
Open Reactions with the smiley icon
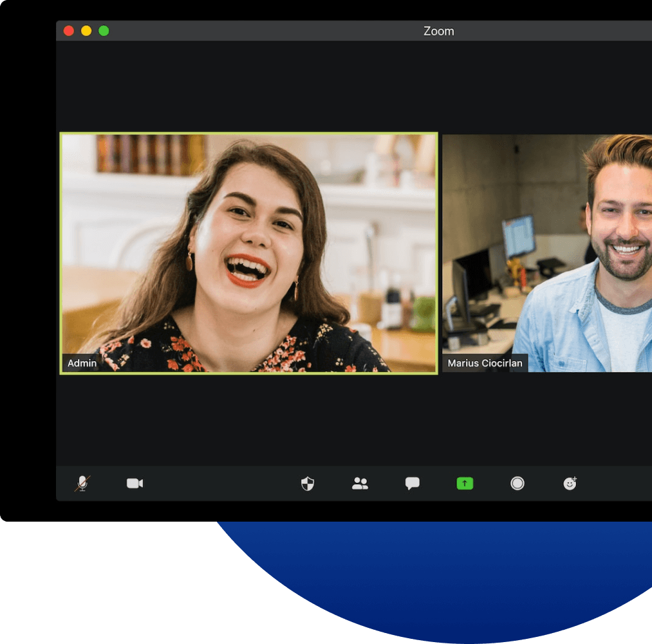pyautogui.click(x=570, y=484)
